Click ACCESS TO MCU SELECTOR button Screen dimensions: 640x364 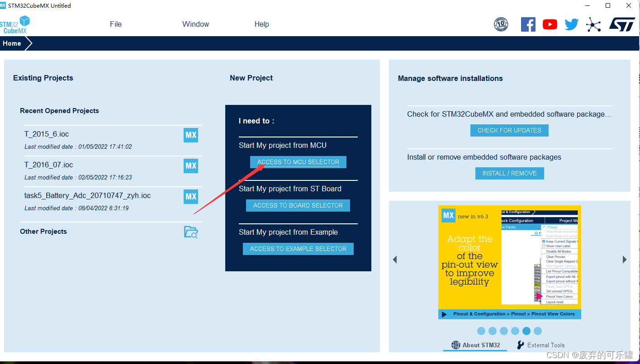(x=298, y=162)
